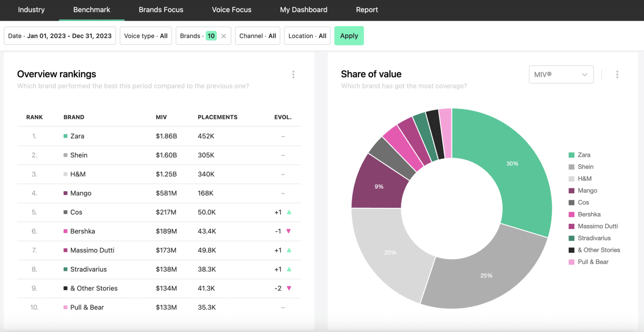This screenshot has width=644, height=332.
Task: Toggle Pull & Bear in chart legend
Action: pyautogui.click(x=592, y=262)
